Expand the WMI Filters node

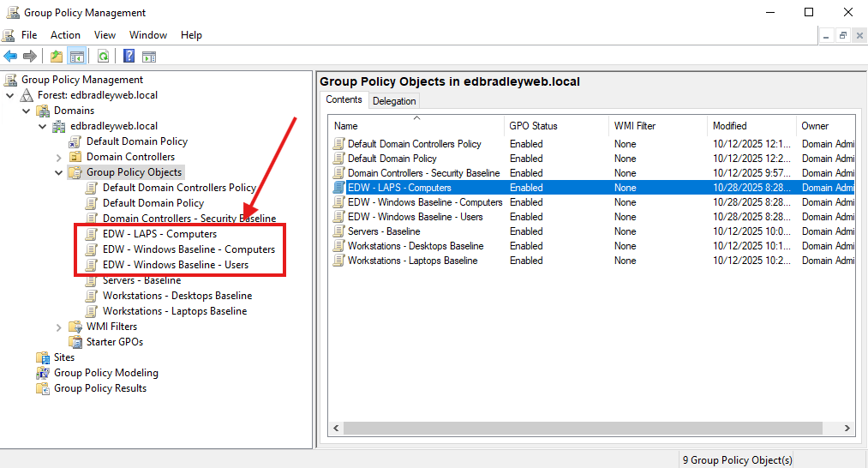tap(58, 327)
